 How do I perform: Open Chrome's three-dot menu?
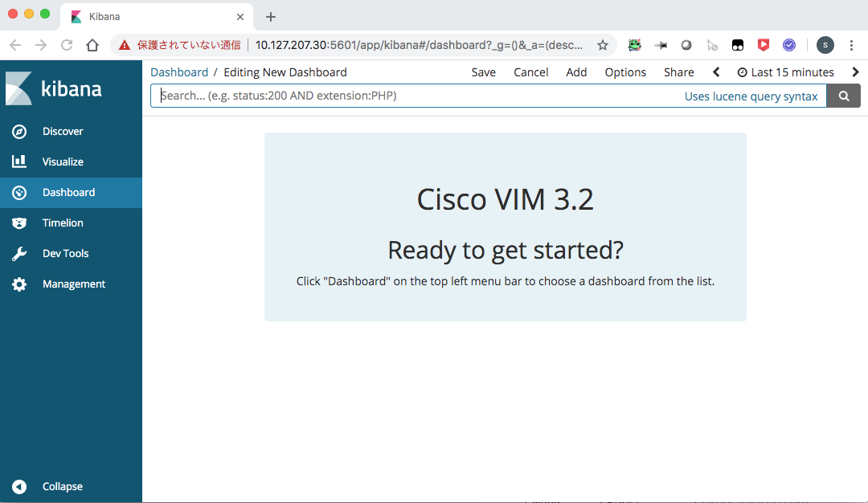coord(852,45)
